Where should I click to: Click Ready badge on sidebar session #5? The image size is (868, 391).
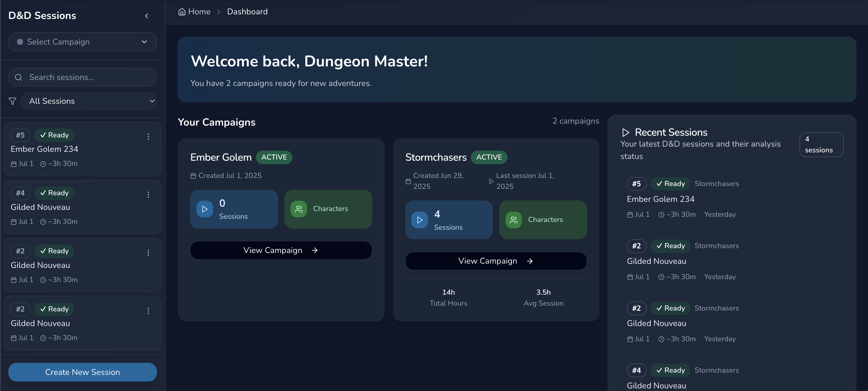pyautogui.click(x=54, y=135)
